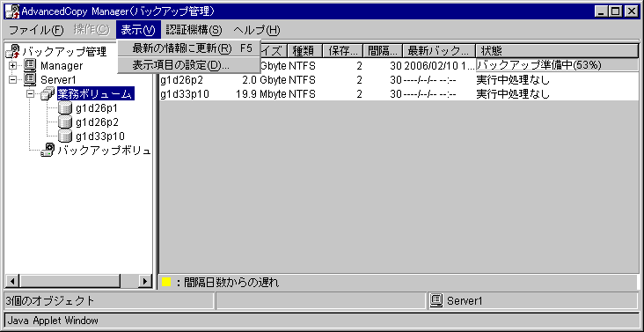The width and height of the screenshot is (644, 332).
Task: Select Server1 in the tree
Action: tap(58, 80)
